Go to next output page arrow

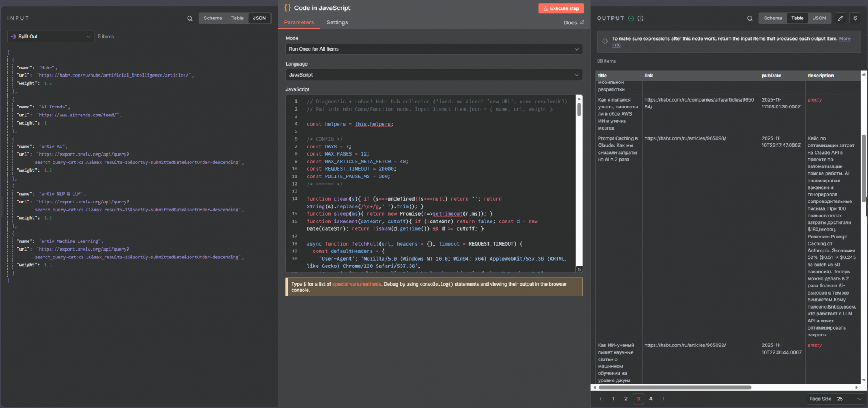coord(663,399)
